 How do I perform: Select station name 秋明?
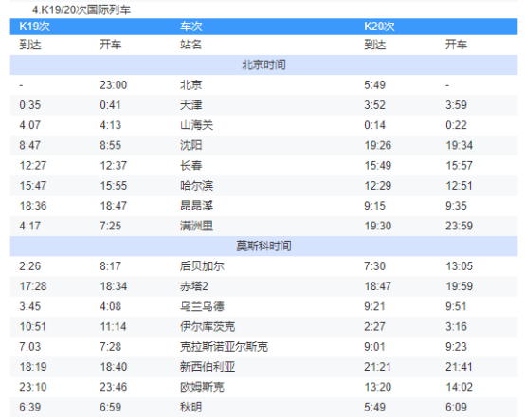click(x=190, y=407)
